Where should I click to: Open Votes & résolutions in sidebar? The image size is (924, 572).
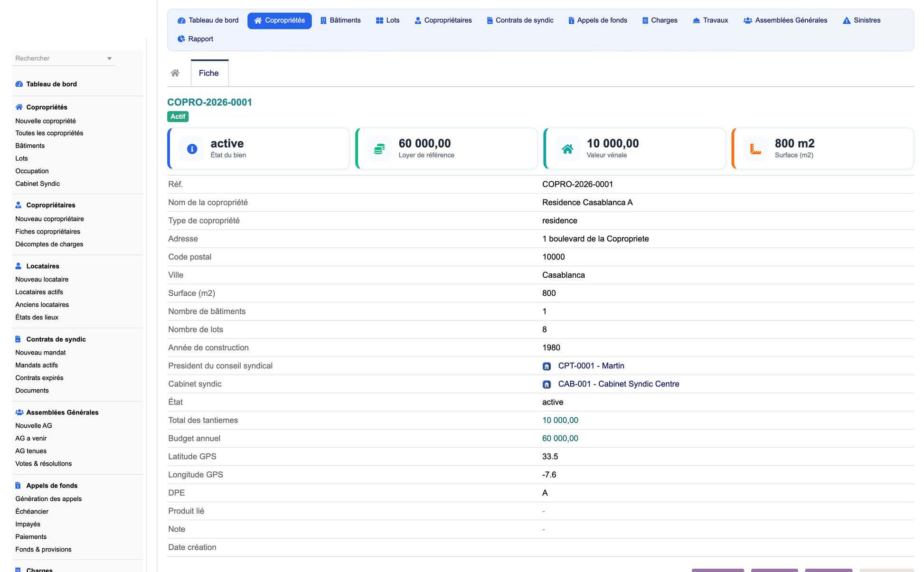[x=43, y=464]
